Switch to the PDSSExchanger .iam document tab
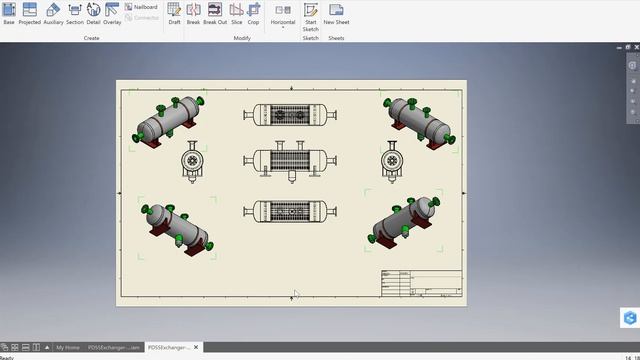 (114, 347)
